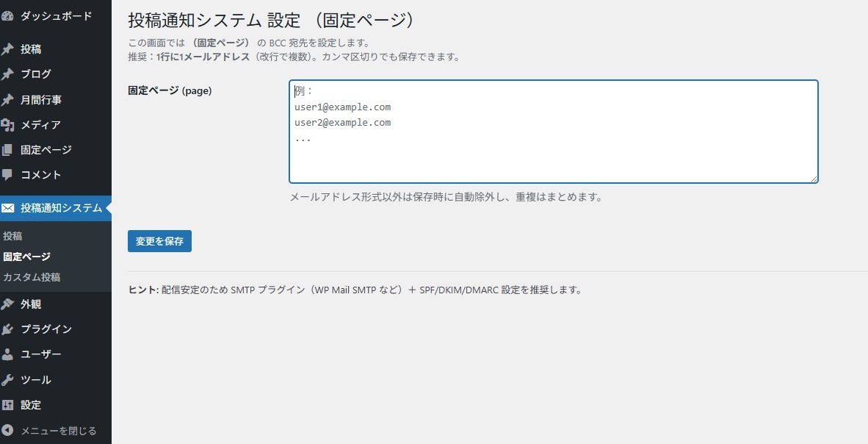The height and width of the screenshot is (444, 868).
Task: Click the pushpin icon beside 月間行事
Action: click(7, 100)
